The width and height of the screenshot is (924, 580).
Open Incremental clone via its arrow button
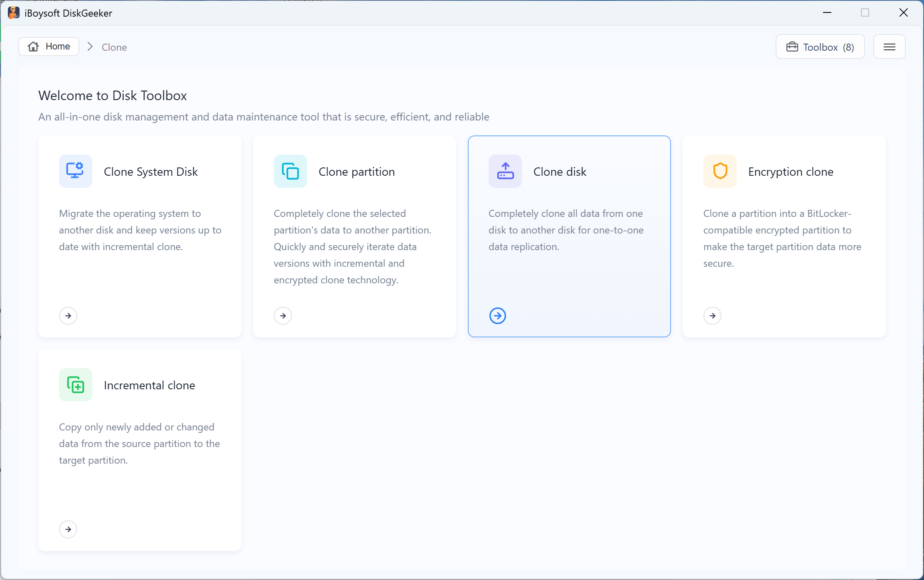(x=68, y=529)
